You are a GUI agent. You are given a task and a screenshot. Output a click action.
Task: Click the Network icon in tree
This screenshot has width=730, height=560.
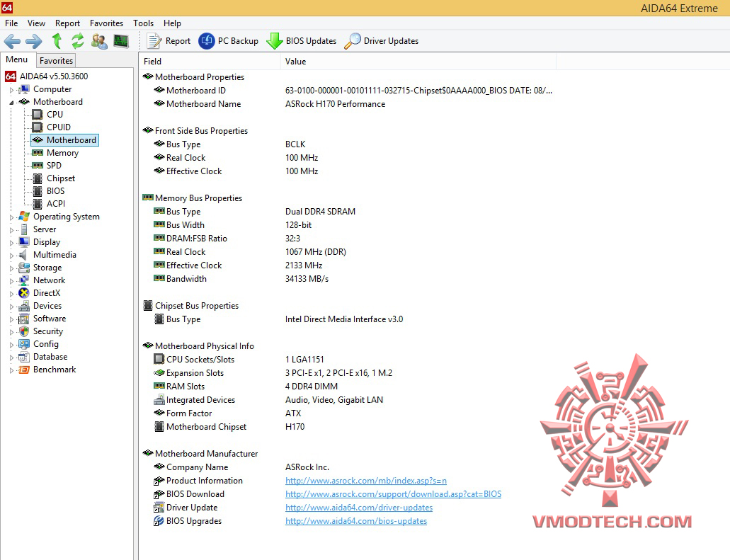(x=24, y=280)
